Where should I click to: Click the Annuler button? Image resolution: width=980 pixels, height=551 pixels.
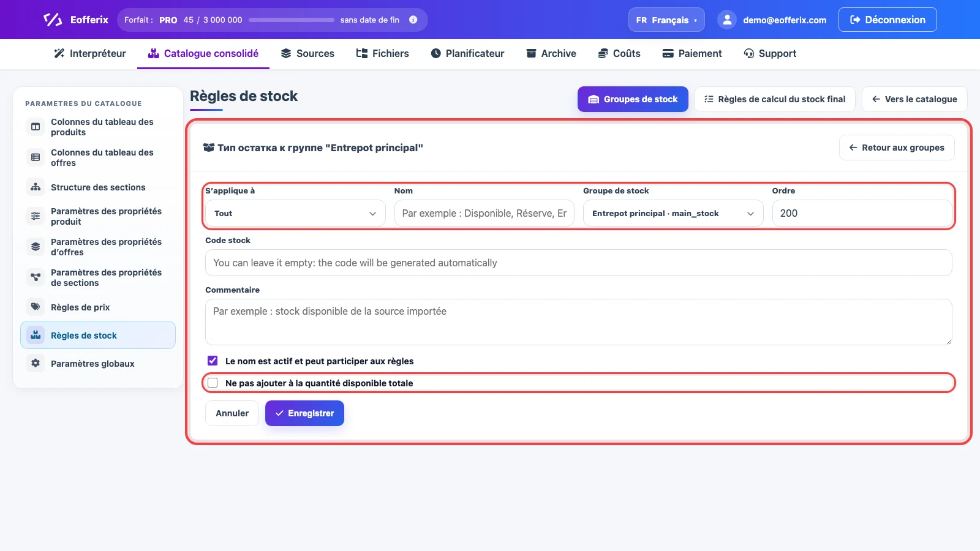(x=232, y=413)
